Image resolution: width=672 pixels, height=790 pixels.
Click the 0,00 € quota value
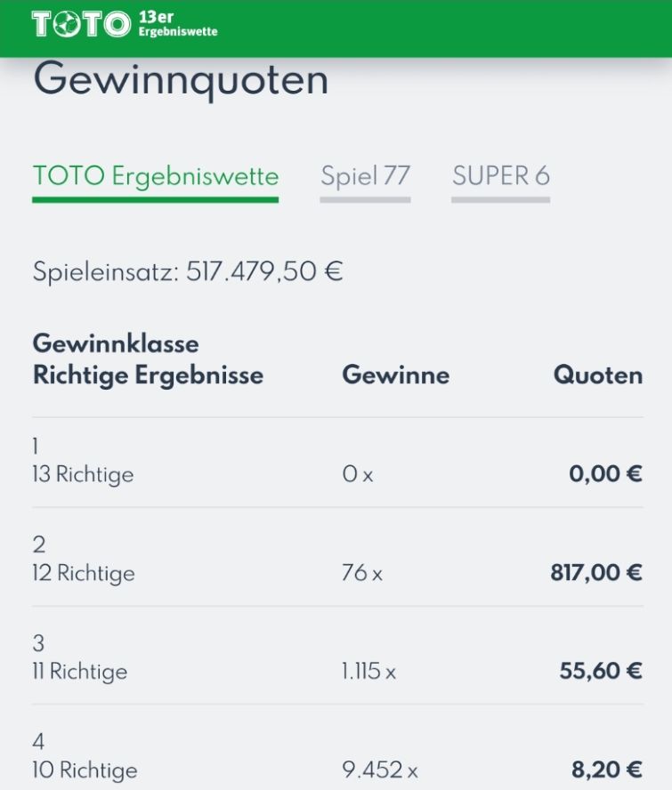[606, 474]
